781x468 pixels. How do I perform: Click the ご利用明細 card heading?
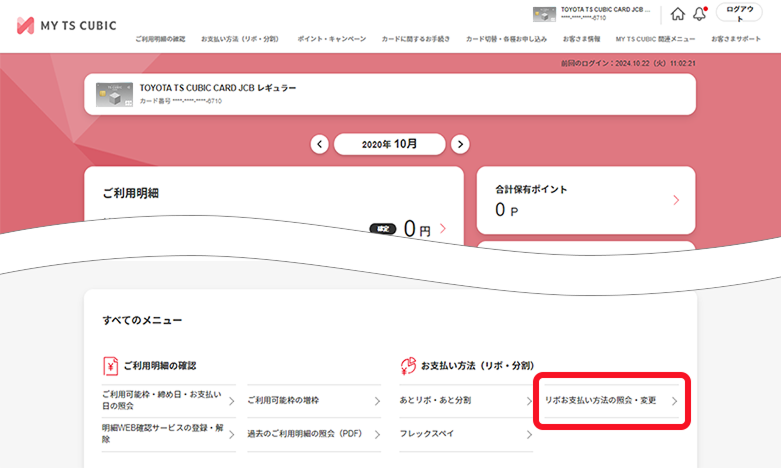[x=130, y=193]
